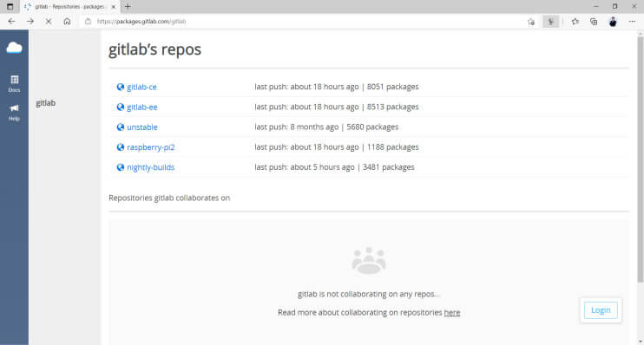Maximize the browser window
Image resolution: width=644 pixels, height=345 pixels.
point(614,7)
